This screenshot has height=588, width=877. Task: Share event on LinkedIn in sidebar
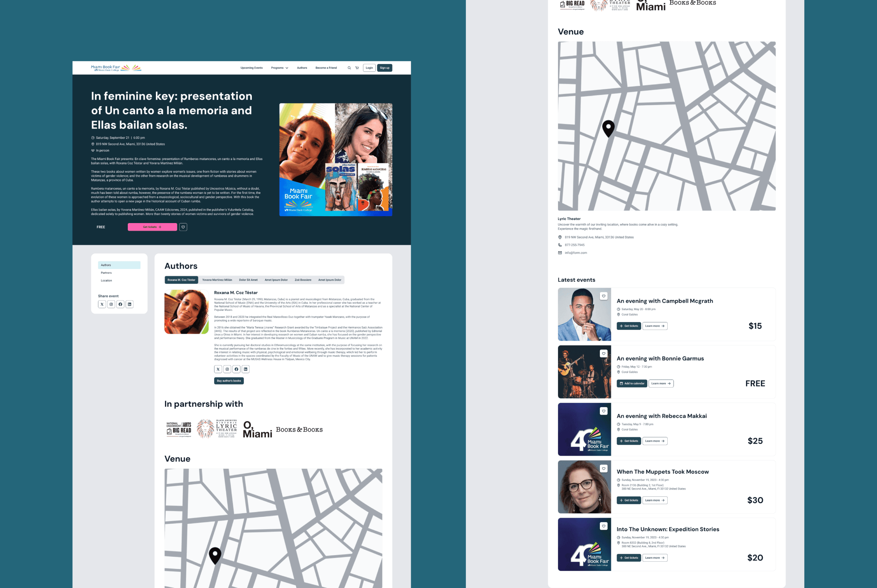129,304
